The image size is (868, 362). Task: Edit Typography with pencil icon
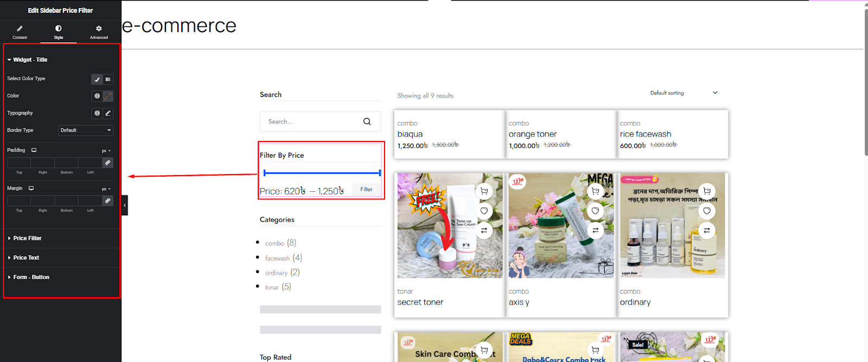(x=108, y=113)
